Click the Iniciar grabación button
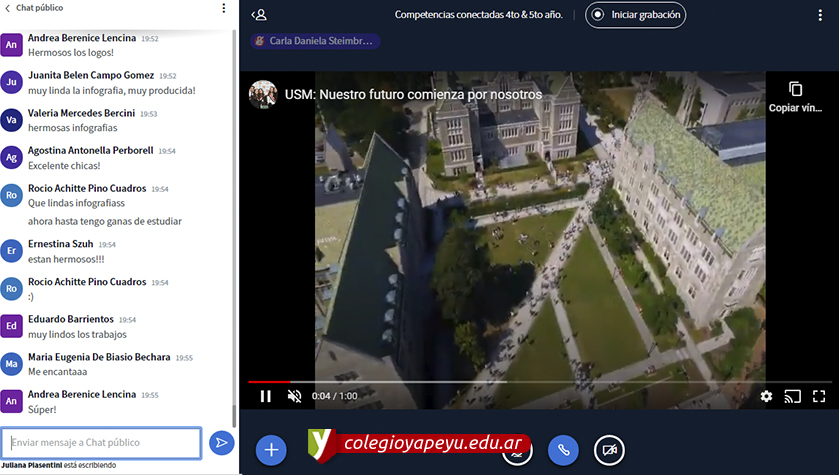The width and height of the screenshot is (839, 475). pyautogui.click(x=635, y=14)
